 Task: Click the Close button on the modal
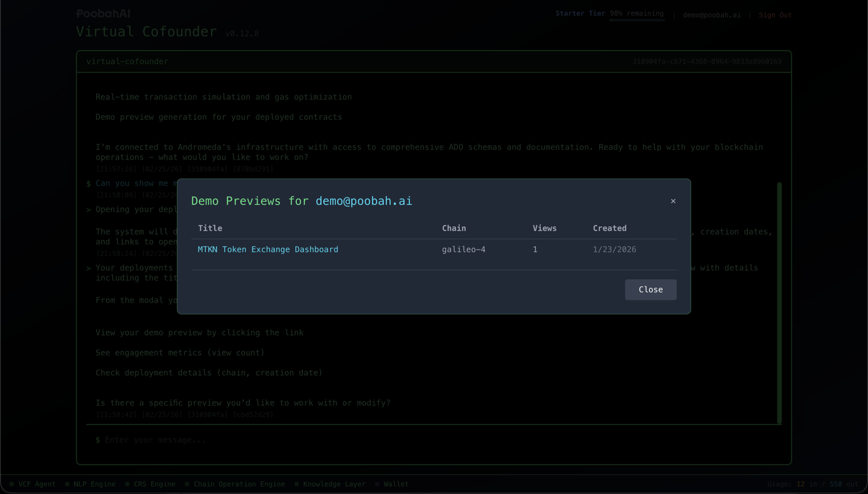click(650, 290)
